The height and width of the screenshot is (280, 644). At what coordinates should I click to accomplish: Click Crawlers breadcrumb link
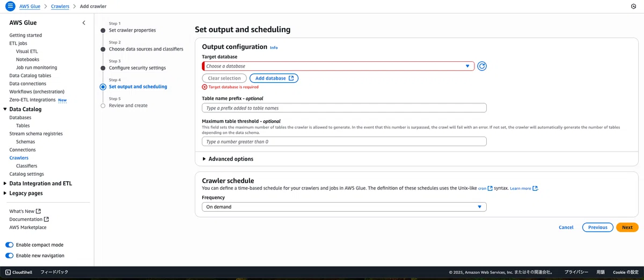(60, 6)
